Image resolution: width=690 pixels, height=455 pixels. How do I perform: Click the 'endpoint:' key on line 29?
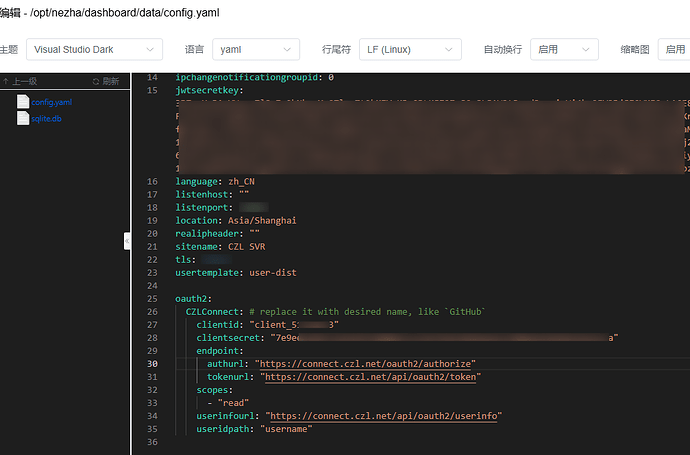(220, 351)
